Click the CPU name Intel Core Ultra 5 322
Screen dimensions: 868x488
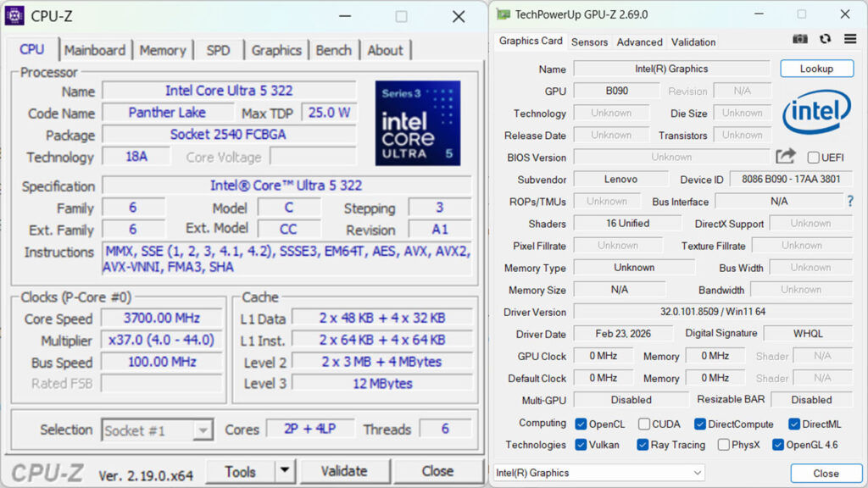click(x=229, y=91)
